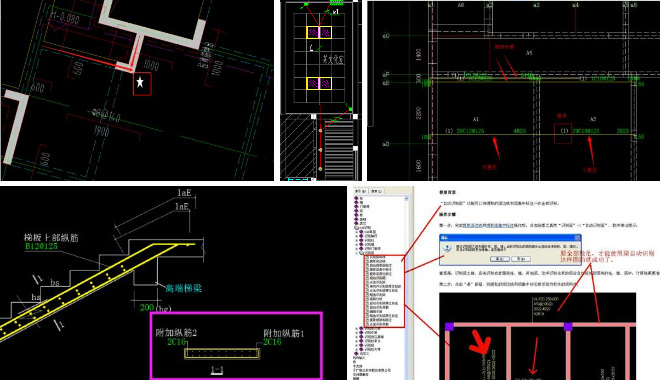
Task: Click the white star marker in red box
Action: [x=140, y=82]
